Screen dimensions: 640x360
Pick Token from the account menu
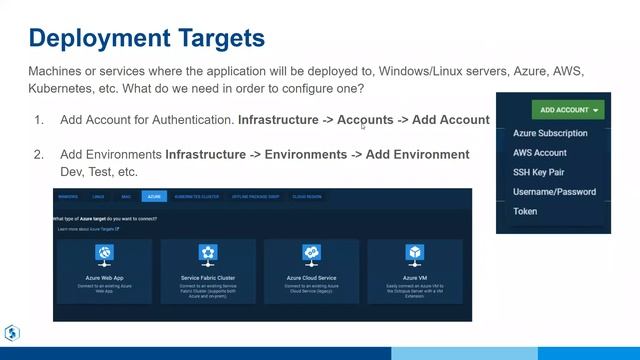[525, 211]
